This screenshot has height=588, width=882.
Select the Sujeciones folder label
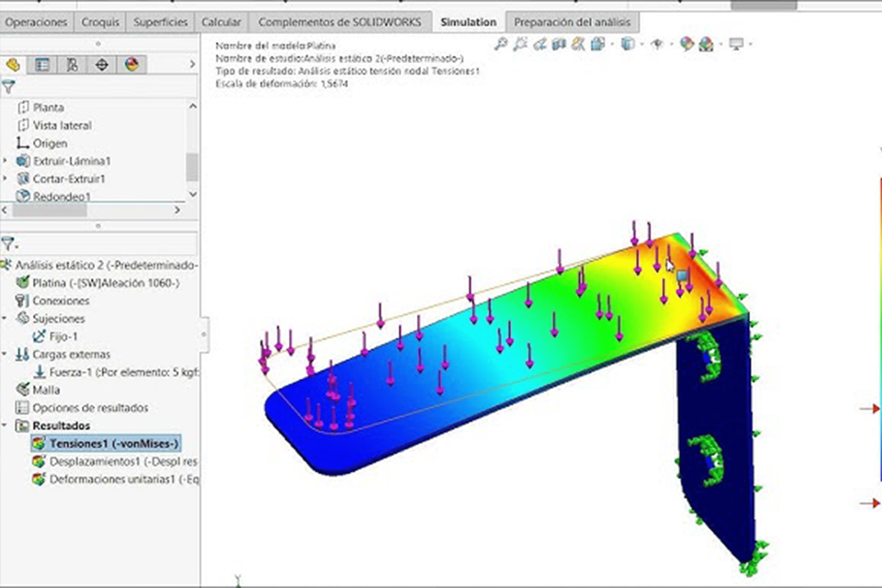pyautogui.click(x=59, y=319)
